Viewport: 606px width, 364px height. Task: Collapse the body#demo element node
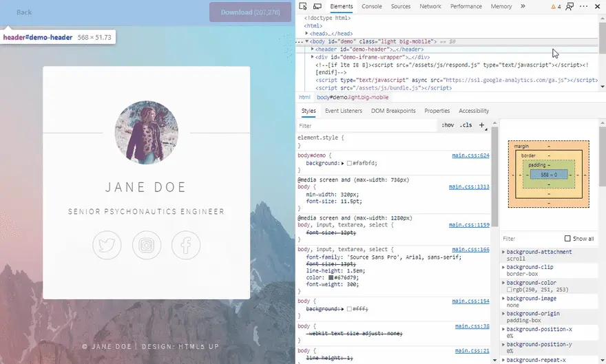pos(307,41)
